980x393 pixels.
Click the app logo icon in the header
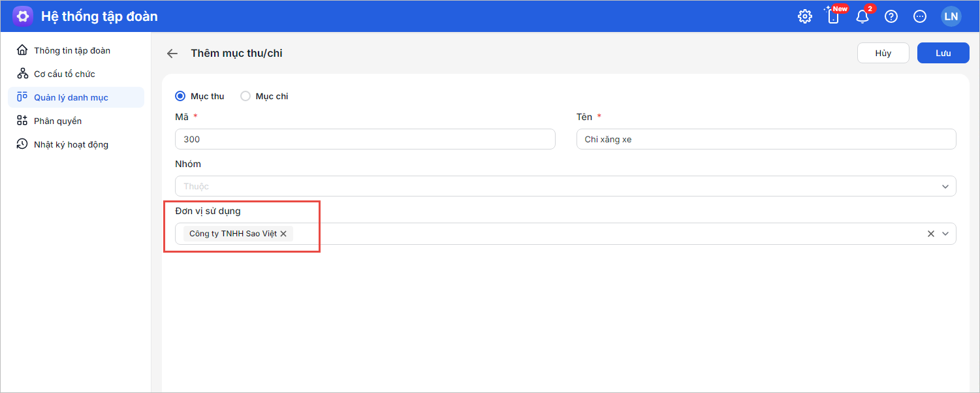(x=23, y=16)
